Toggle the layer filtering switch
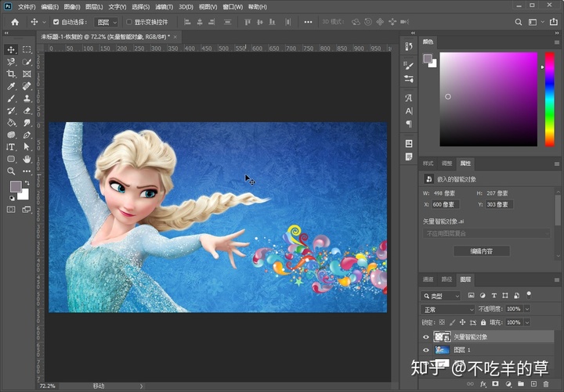This screenshot has height=392, width=564. click(529, 295)
